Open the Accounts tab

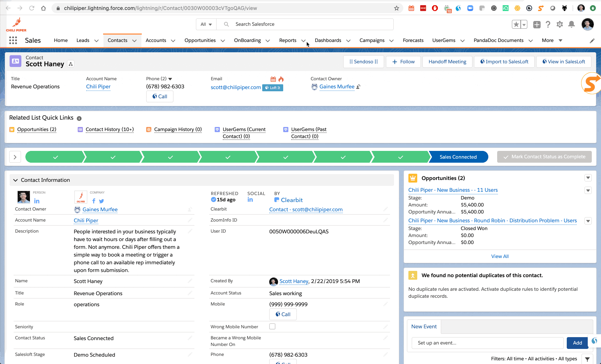156,40
